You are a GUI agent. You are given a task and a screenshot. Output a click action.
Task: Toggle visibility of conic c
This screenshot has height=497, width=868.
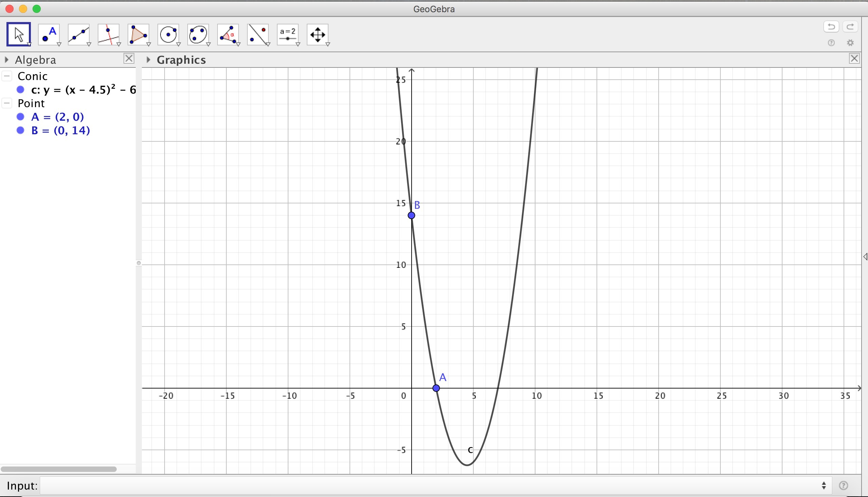pyautogui.click(x=20, y=90)
